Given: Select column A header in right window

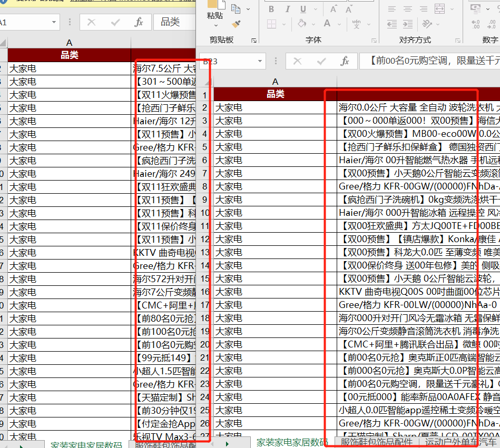Looking at the screenshot, I should coord(275,81).
